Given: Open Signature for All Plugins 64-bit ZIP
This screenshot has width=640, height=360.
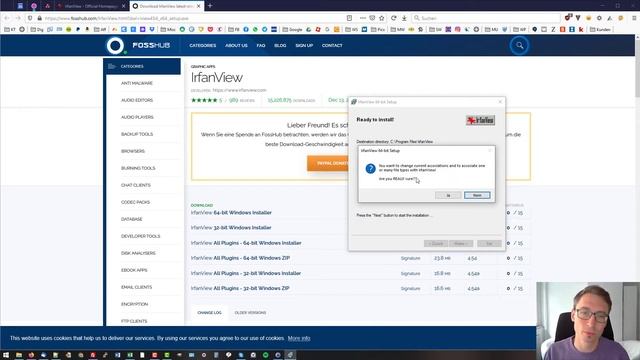Looking at the screenshot, I should click(x=410, y=258).
